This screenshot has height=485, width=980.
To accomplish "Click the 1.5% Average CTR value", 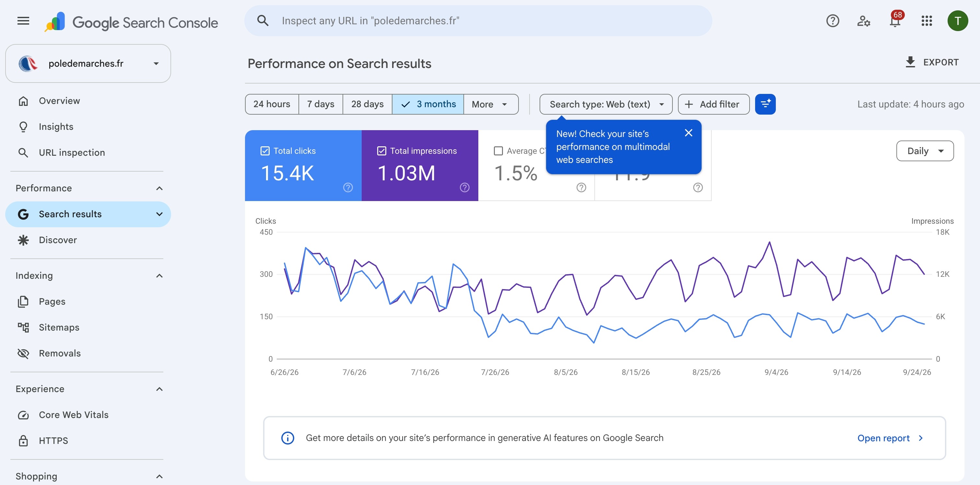I will tap(516, 173).
